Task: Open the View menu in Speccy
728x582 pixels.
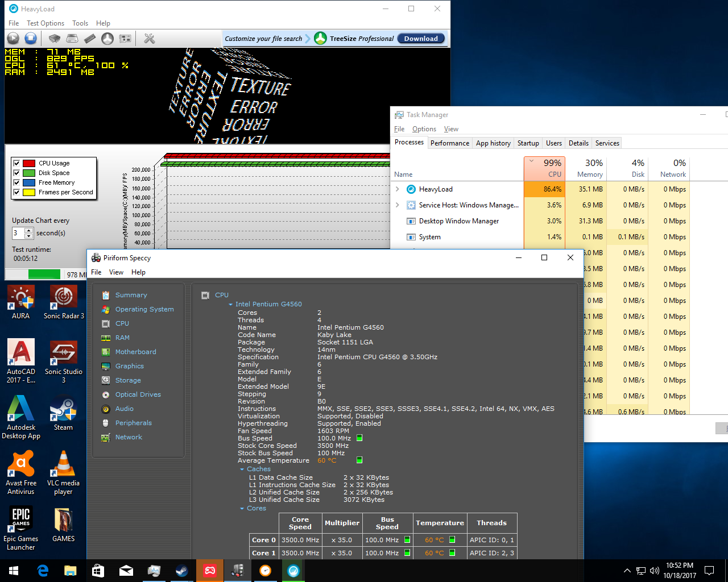Action: coord(116,272)
